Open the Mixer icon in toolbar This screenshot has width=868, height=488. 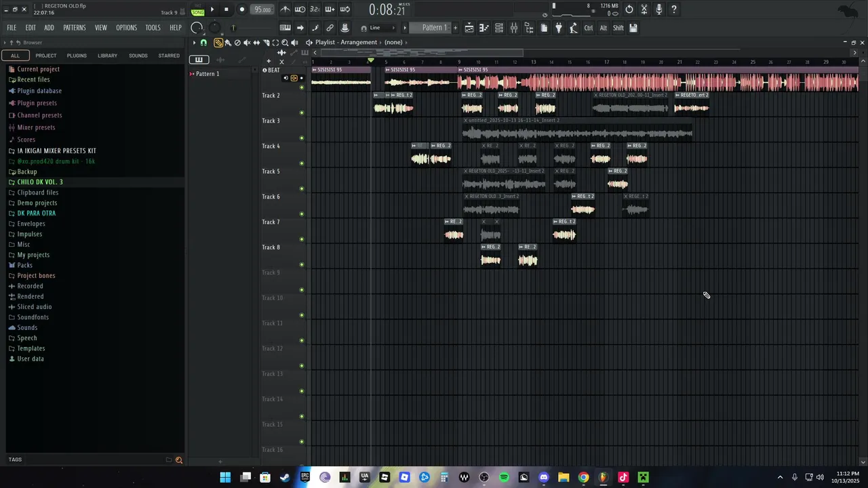pyautogui.click(x=514, y=28)
